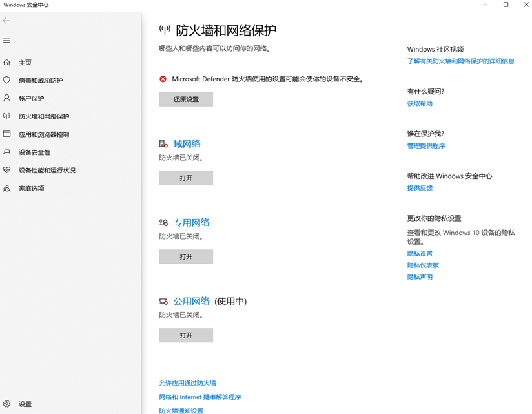The height and width of the screenshot is (414, 532).
Task: Open 设备安全性 section
Action: 35,152
